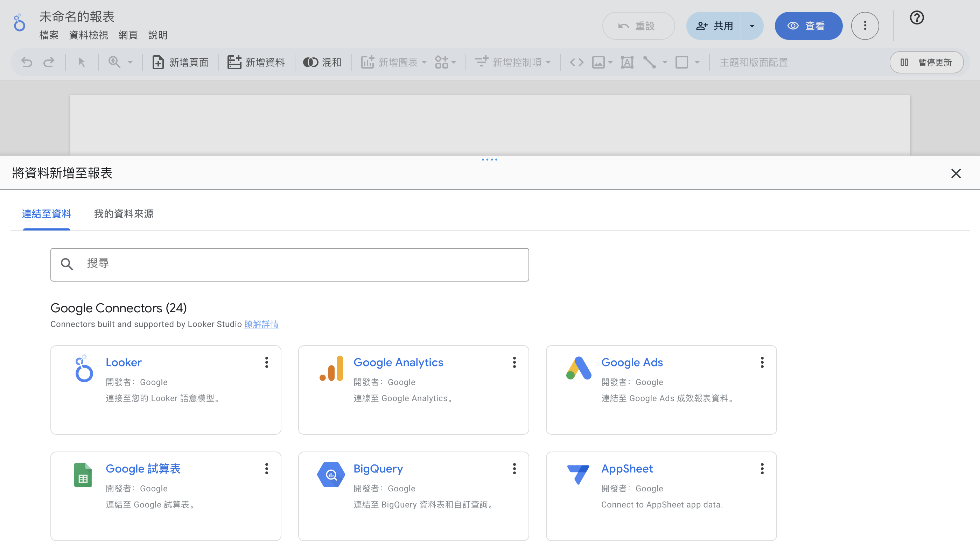Viewport: 980px width, 547px height.
Task: Click the 新增頁面 add page button
Action: [180, 62]
